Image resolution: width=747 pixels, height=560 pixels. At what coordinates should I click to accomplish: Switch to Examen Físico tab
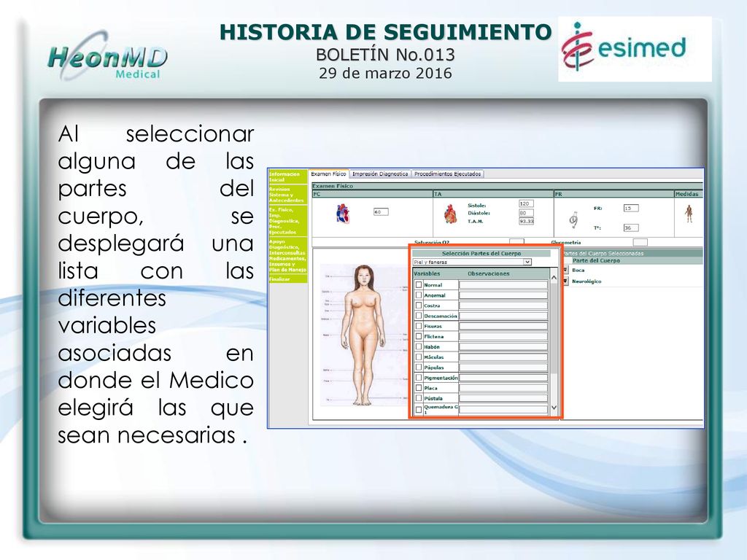328,174
